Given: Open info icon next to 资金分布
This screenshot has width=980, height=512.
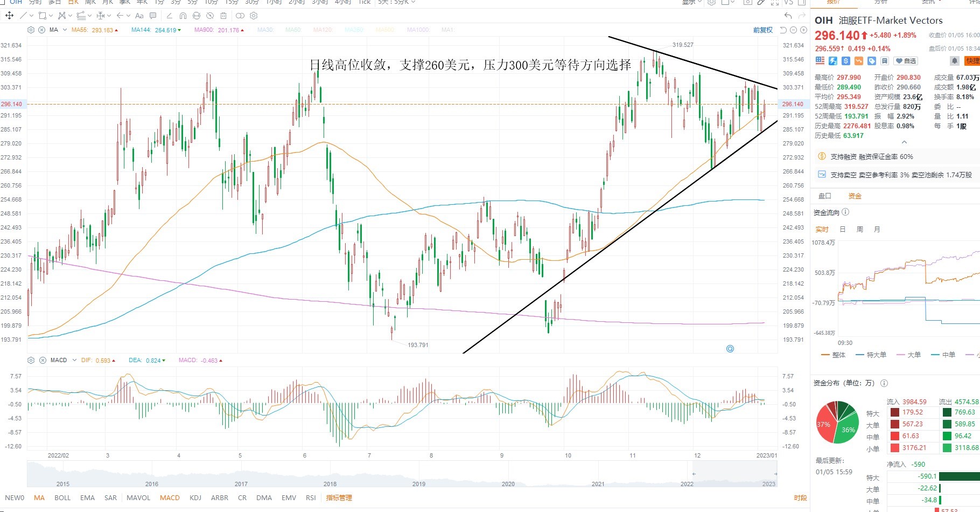Looking at the screenshot, I should pyautogui.click(x=884, y=383).
